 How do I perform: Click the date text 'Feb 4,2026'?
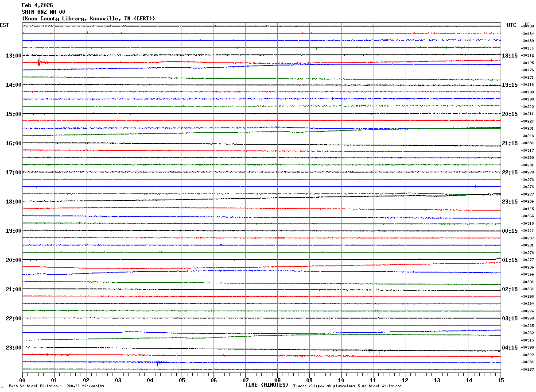pyautogui.click(x=37, y=5)
